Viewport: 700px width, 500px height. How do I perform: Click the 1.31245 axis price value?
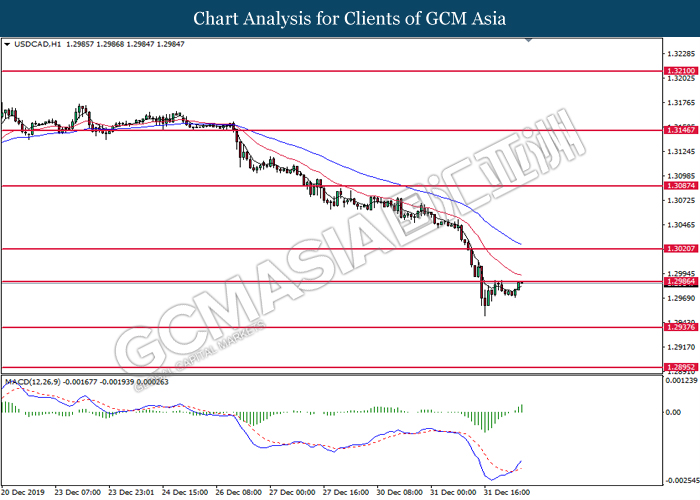681,152
